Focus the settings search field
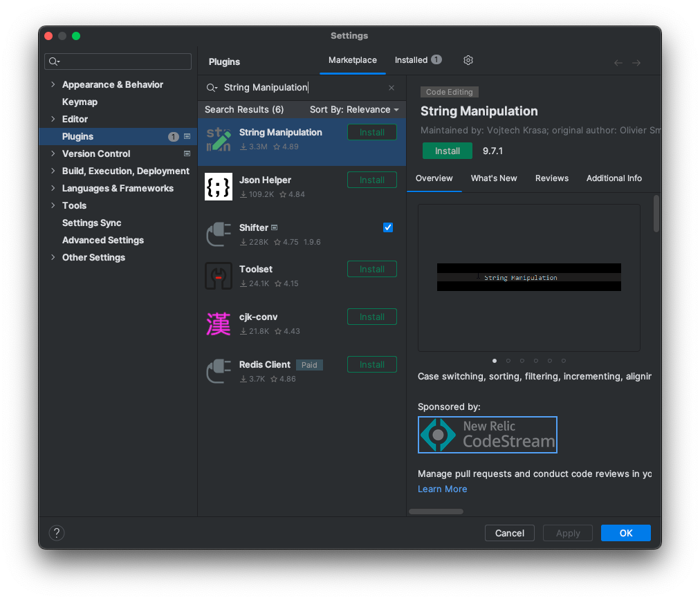This screenshot has height=600, width=700. coord(118,62)
